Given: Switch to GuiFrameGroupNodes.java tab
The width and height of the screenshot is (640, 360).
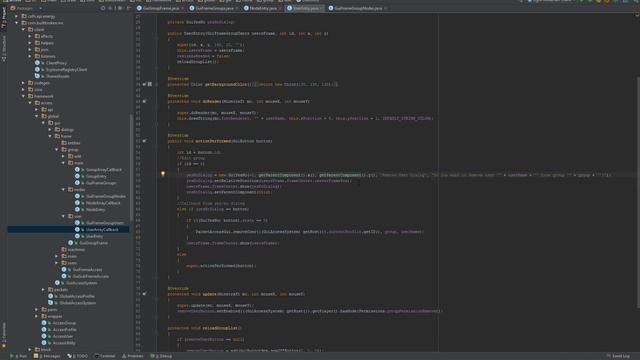Looking at the screenshot, I should pos(358,8).
